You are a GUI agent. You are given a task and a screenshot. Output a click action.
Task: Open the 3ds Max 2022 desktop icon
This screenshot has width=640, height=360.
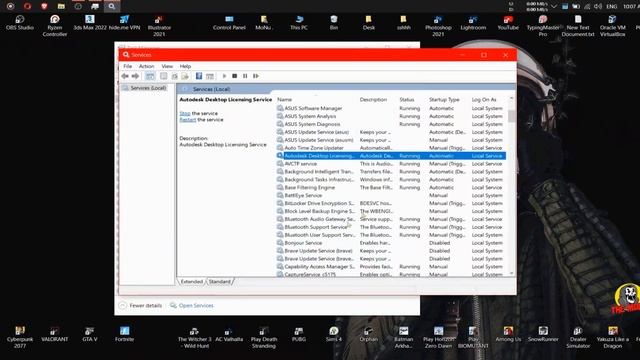click(90, 23)
